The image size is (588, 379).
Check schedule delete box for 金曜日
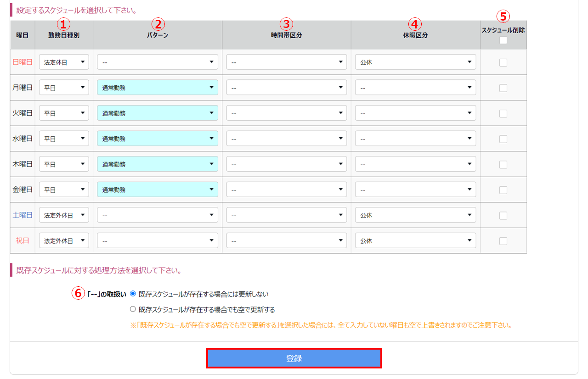click(x=503, y=190)
